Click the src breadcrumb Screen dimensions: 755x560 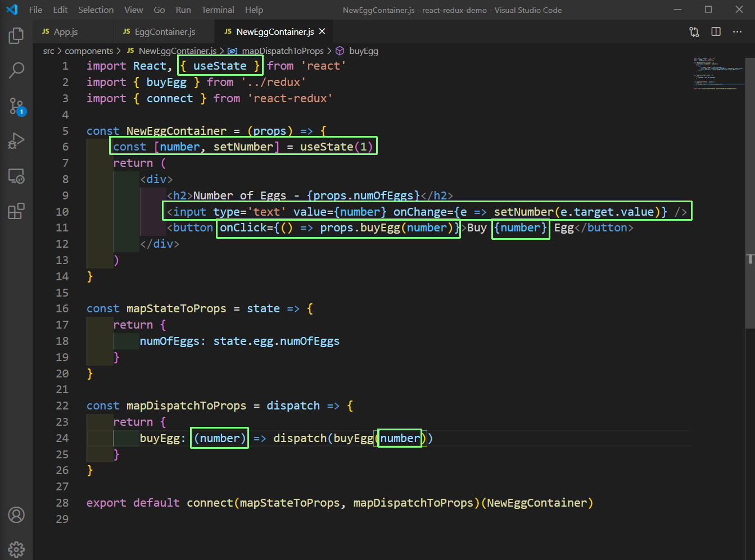coord(49,51)
